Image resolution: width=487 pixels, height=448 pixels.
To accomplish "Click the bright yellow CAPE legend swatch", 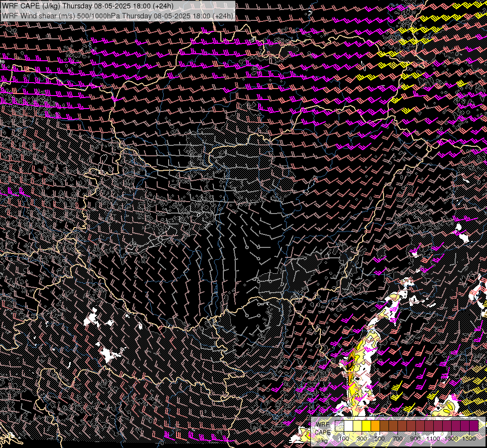I will coord(367,426).
